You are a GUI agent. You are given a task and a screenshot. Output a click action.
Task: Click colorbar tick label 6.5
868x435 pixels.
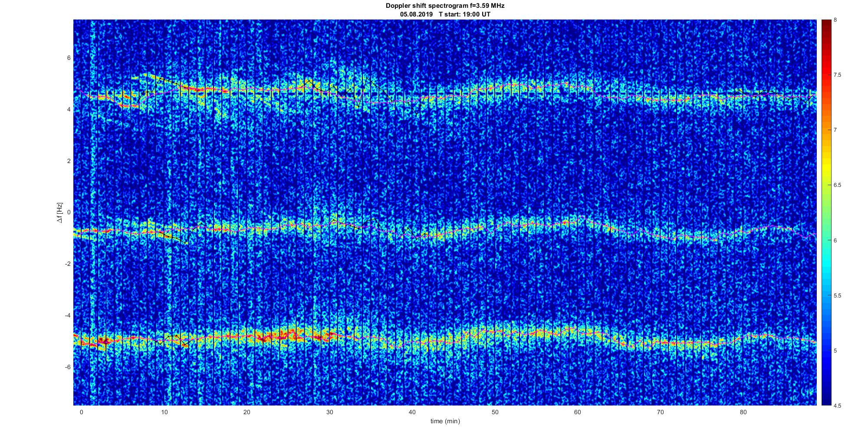(838, 185)
